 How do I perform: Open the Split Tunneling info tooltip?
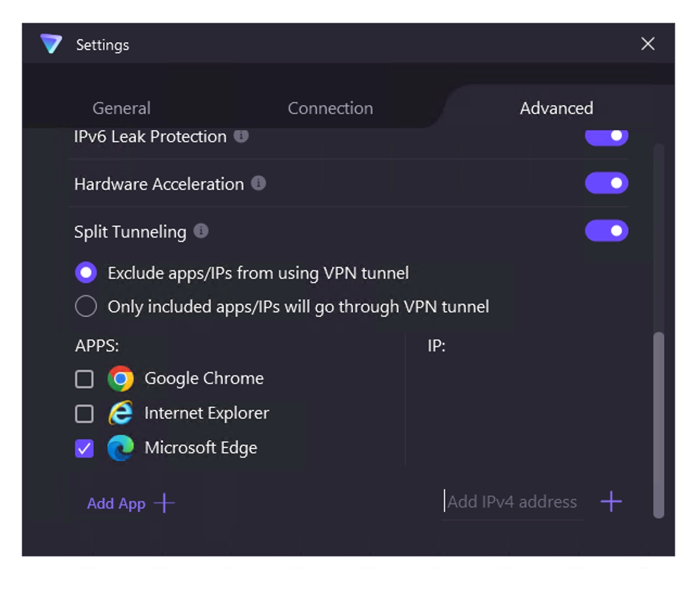pos(200,231)
